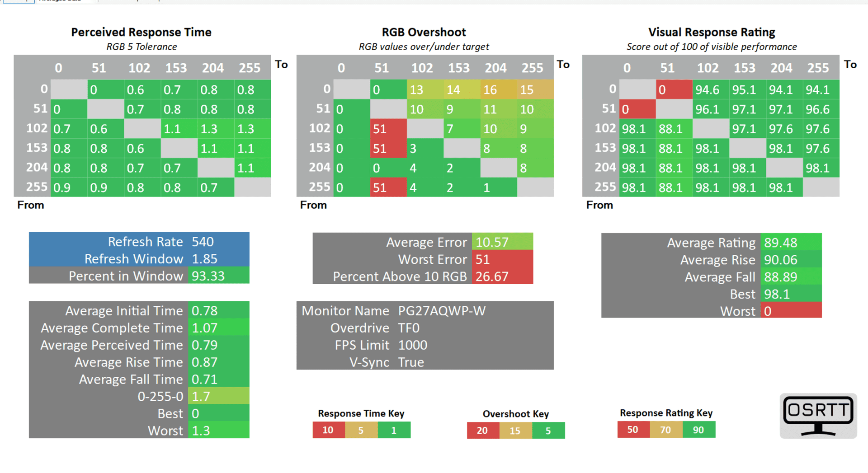Click the green 90 Response Rating Key swatch
Screen dimensions: 868x473
(698, 430)
